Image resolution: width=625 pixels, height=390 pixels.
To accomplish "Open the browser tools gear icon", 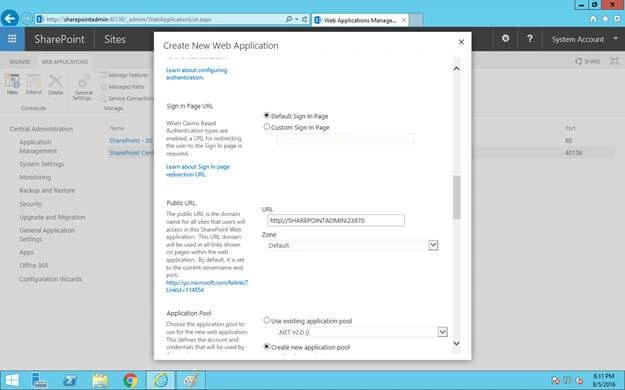I will point(617,19).
